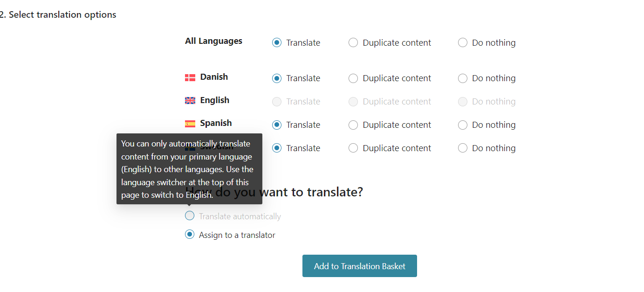Select Translate radio for Danish
The width and height of the screenshot is (644, 292).
coord(277,78)
